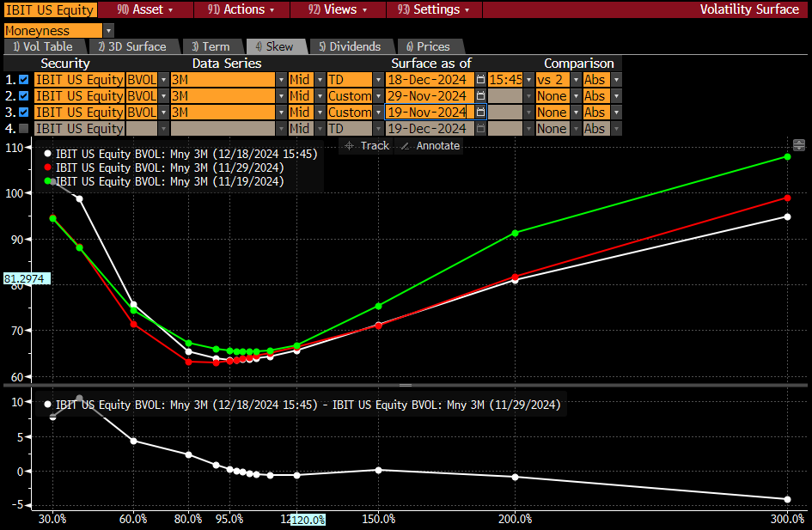Switch to the Vol Table tab

[x=44, y=46]
